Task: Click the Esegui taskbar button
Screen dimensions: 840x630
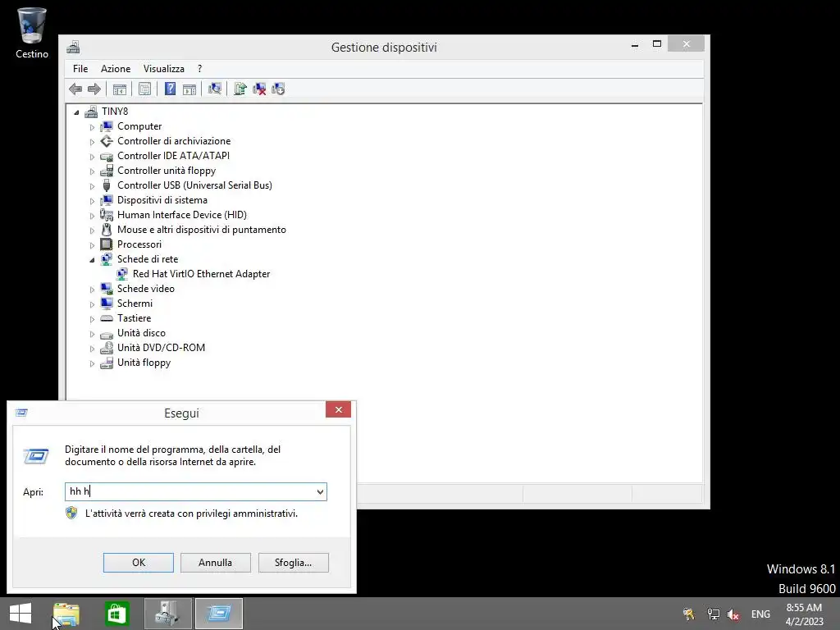Action: click(218, 614)
